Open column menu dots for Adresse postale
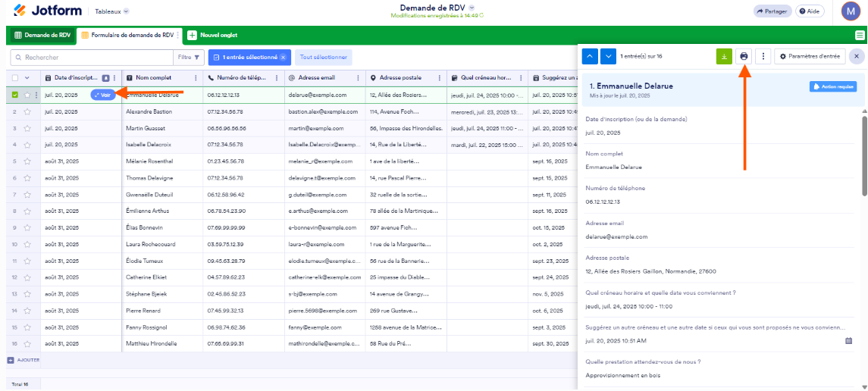868x391 pixels. point(440,78)
